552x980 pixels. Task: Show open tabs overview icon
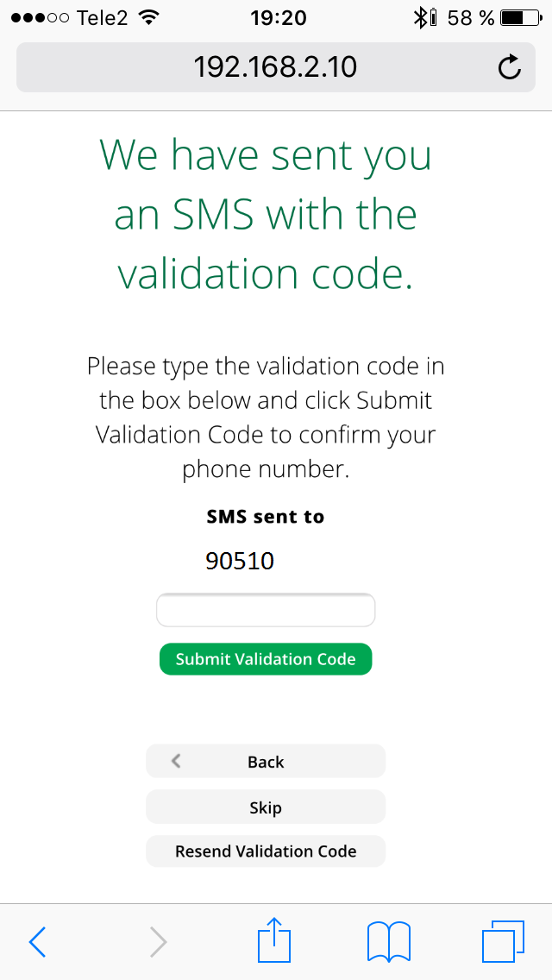point(503,941)
